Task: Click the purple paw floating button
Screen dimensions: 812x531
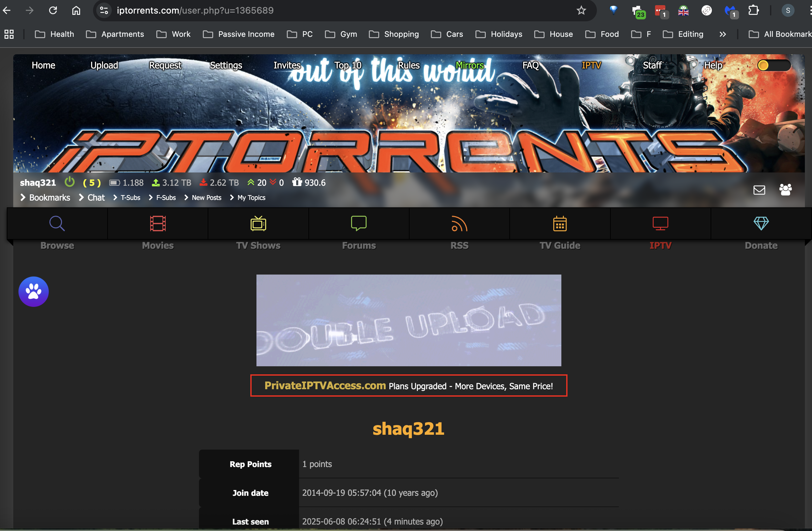Action: click(x=34, y=292)
